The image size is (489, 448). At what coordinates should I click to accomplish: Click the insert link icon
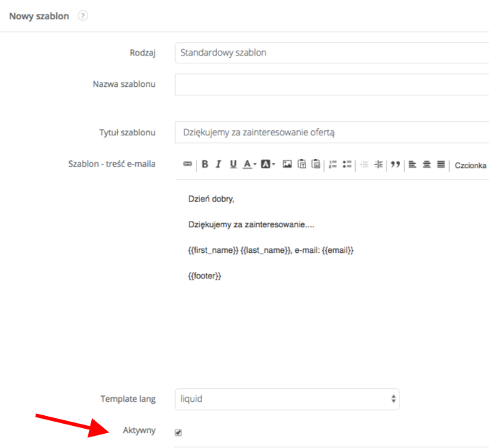(x=187, y=164)
